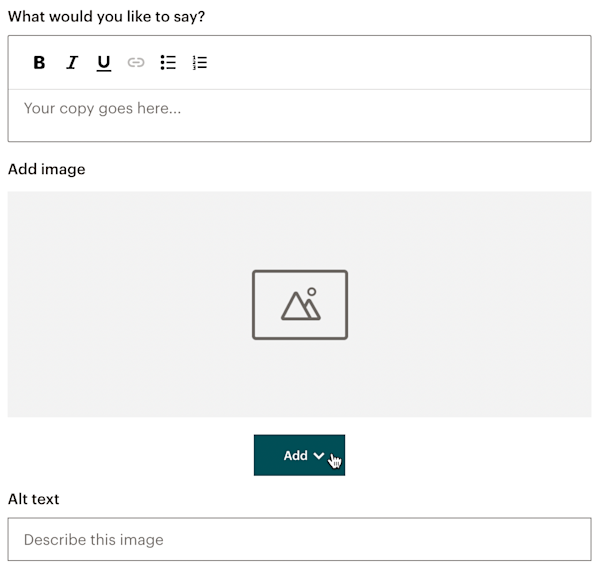Toggle bold formatting in the editor

pyautogui.click(x=39, y=62)
